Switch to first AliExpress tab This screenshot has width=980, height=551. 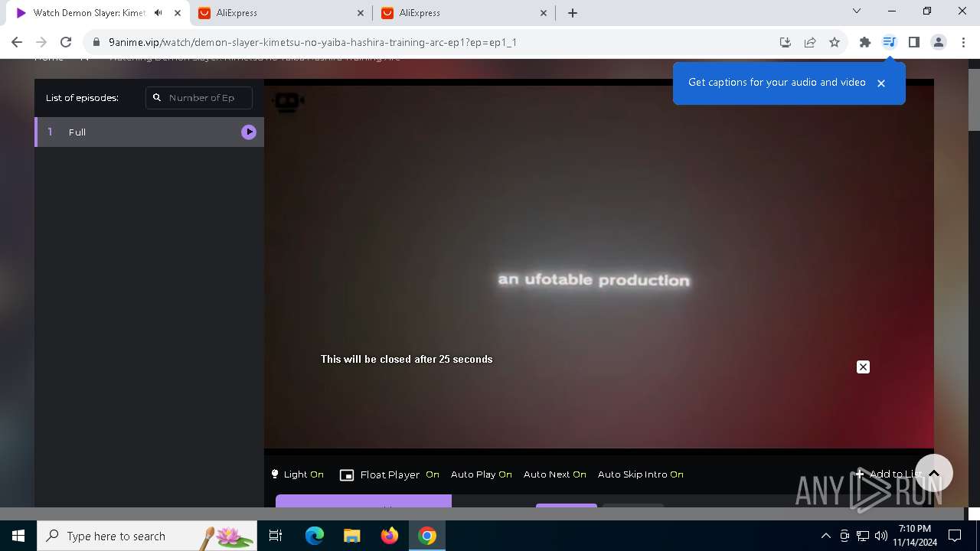[x=279, y=13]
